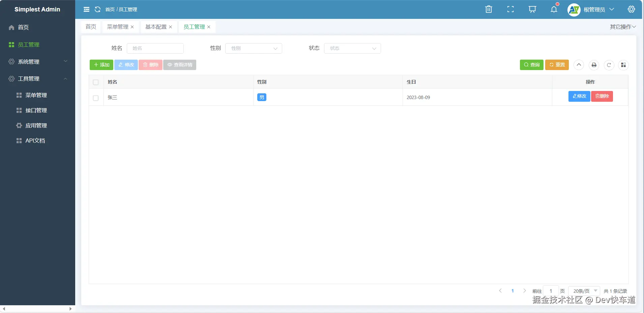Screen dimensions: 644x313
Task: Check the checkbox for row 张三
Action: pyautogui.click(x=96, y=98)
